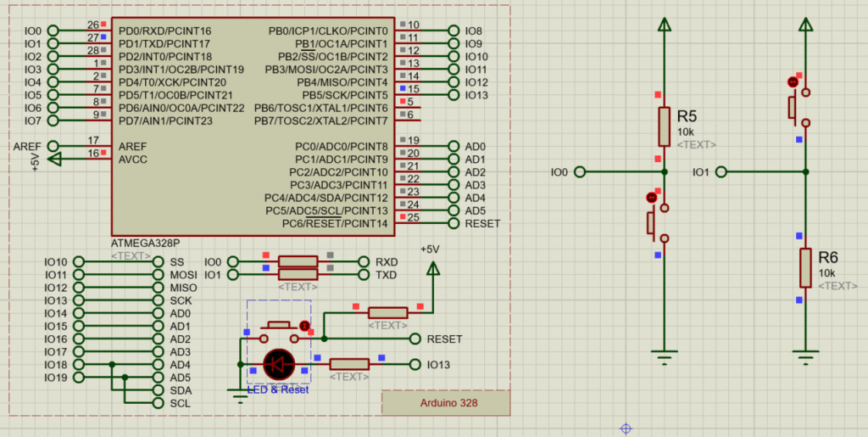This screenshot has width=868, height=437.
Task: Click RESET terminal beside the reset button
Action: (x=415, y=339)
